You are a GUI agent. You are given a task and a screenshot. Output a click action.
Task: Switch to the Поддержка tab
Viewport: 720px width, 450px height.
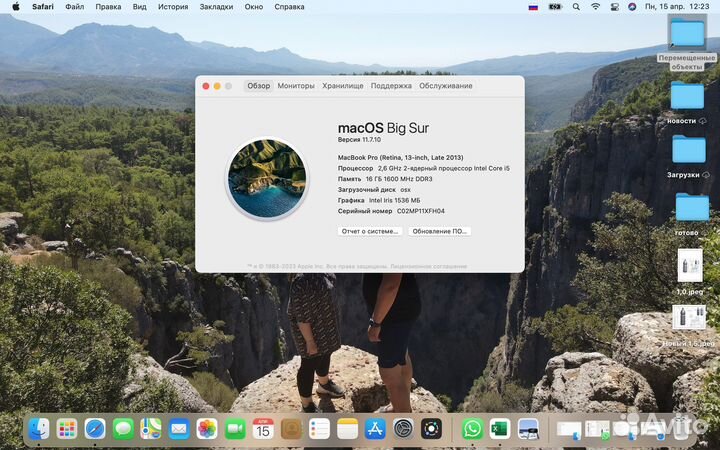[391, 86]
